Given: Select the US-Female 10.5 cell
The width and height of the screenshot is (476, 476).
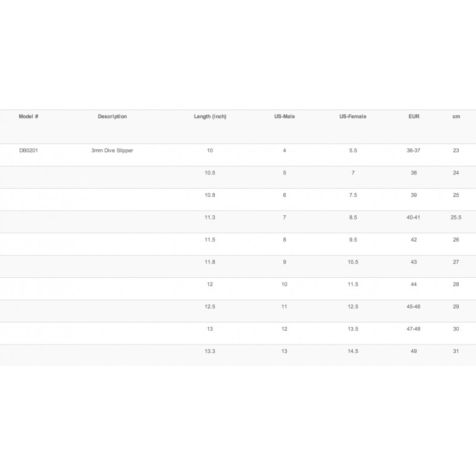Looking at the screenshot, I should pyautogui.click(x=353, y=262).
